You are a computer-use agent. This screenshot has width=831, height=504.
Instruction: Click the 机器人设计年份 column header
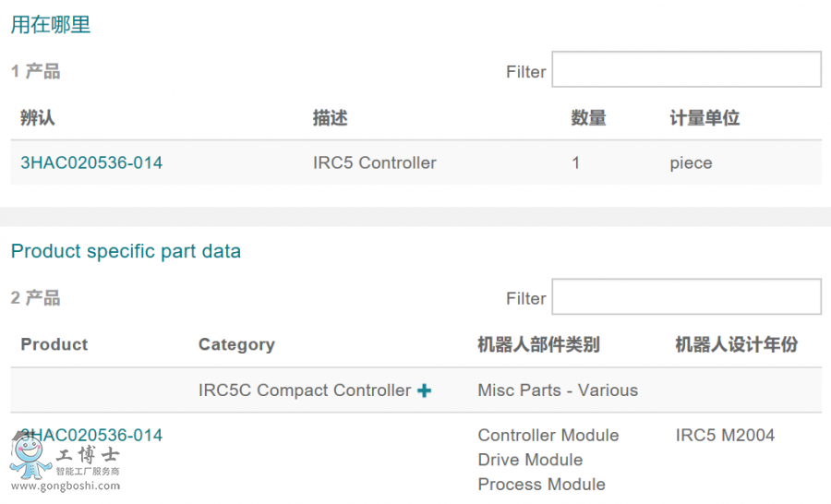[x=736, y=344]
